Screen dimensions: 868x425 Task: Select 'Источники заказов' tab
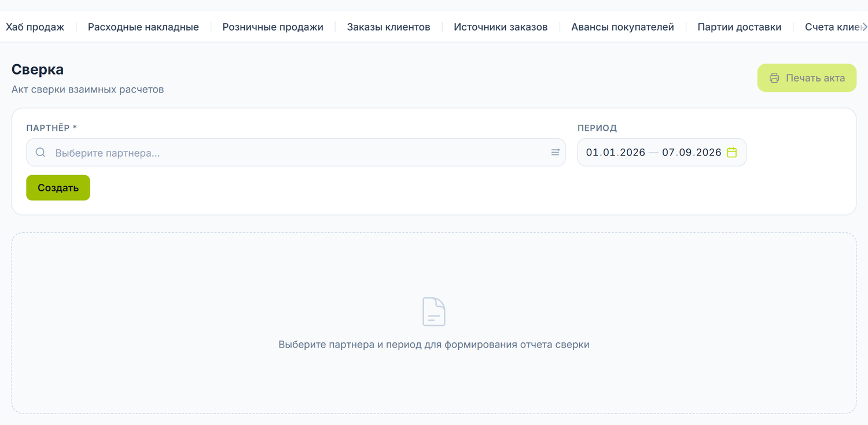click(x=501, y=27)
